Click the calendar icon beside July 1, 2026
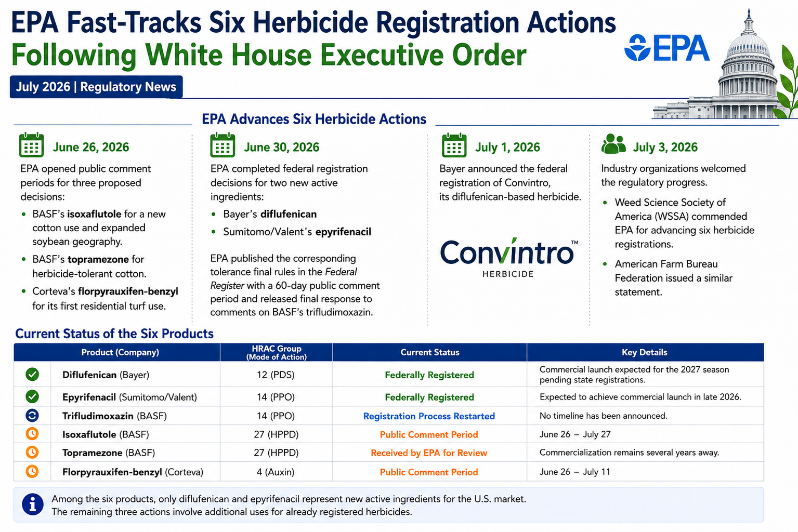This screenshot has height=532, width=798. pyautogui.click(x=454, y=145)
